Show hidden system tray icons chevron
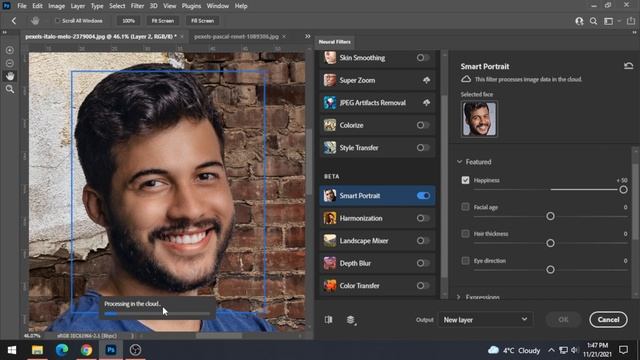 pyautogui.click(x=551, y=350)
